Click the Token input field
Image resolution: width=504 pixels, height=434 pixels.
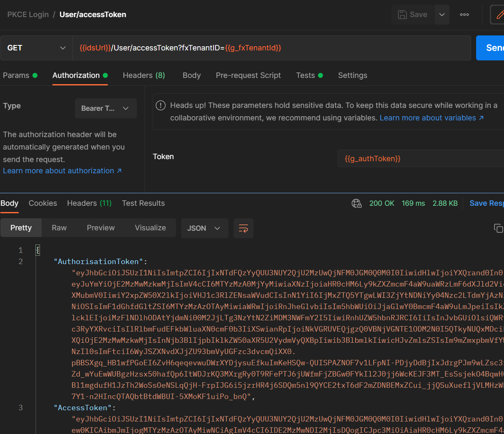pyautogui.click(x=420, y=159)
